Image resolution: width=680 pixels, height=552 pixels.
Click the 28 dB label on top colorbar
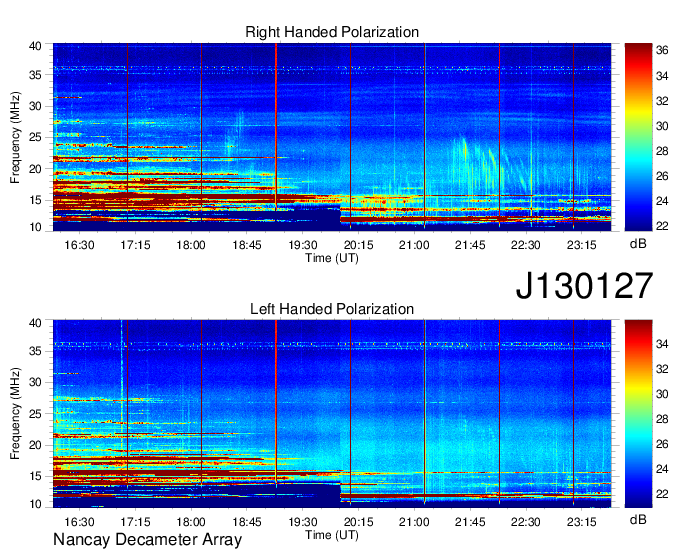[x=662, y=151]
